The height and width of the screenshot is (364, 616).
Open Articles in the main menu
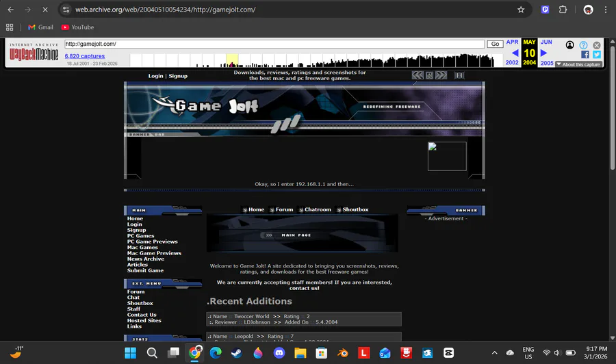point(137,265)
